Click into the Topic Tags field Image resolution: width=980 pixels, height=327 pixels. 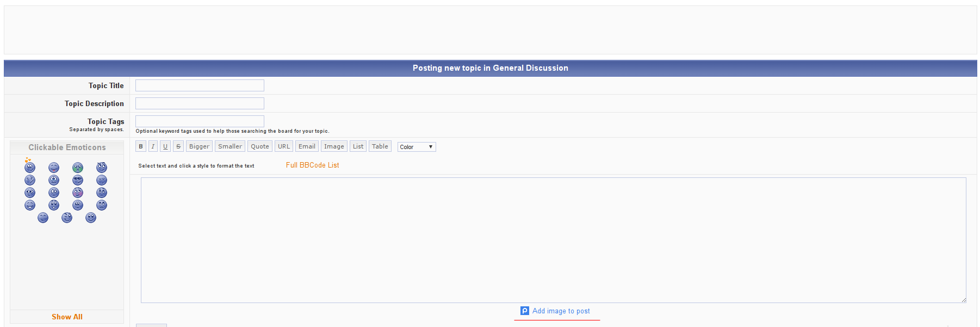tap(200, 121)
